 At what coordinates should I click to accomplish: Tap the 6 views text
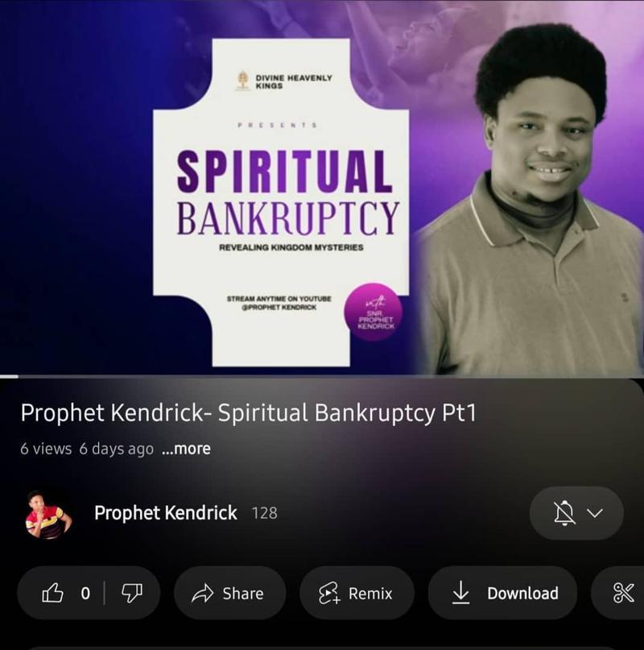(46, 449)
